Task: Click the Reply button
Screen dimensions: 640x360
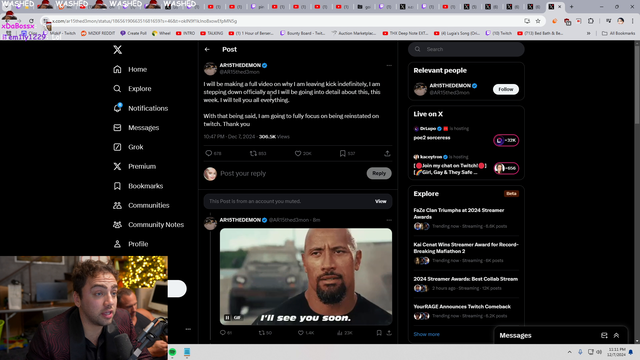Action: pyautogui.click(x=379, y=173)
